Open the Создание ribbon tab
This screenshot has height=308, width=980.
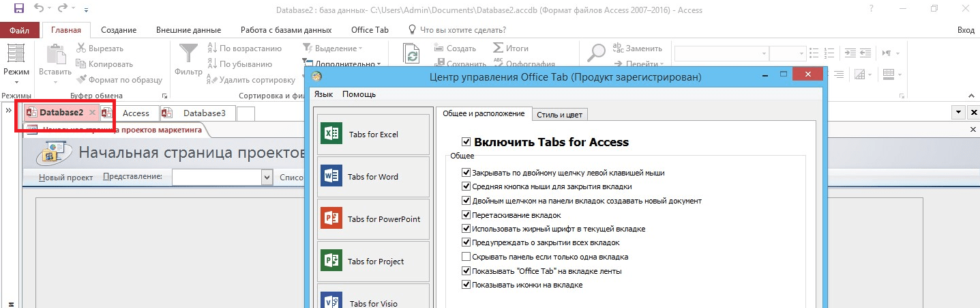tap(119, 30)
